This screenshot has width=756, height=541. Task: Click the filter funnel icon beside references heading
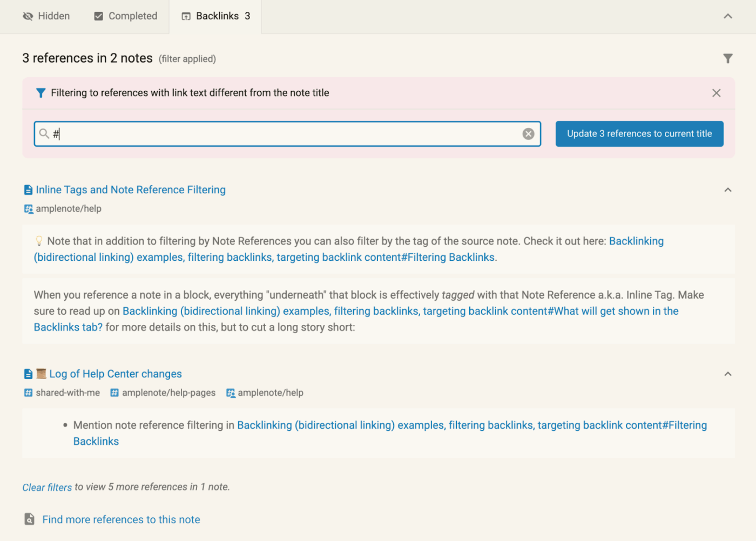tap(728, 58)
